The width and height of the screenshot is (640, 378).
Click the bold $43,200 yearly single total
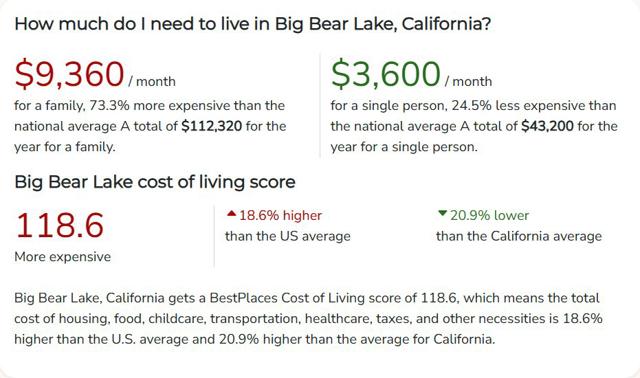tap(547, 126)
